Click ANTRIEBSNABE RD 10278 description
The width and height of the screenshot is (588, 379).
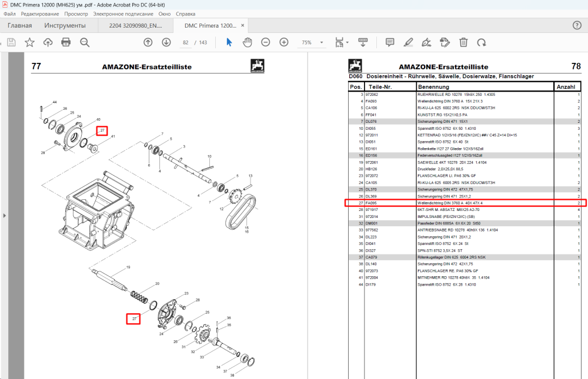point(458,230)
